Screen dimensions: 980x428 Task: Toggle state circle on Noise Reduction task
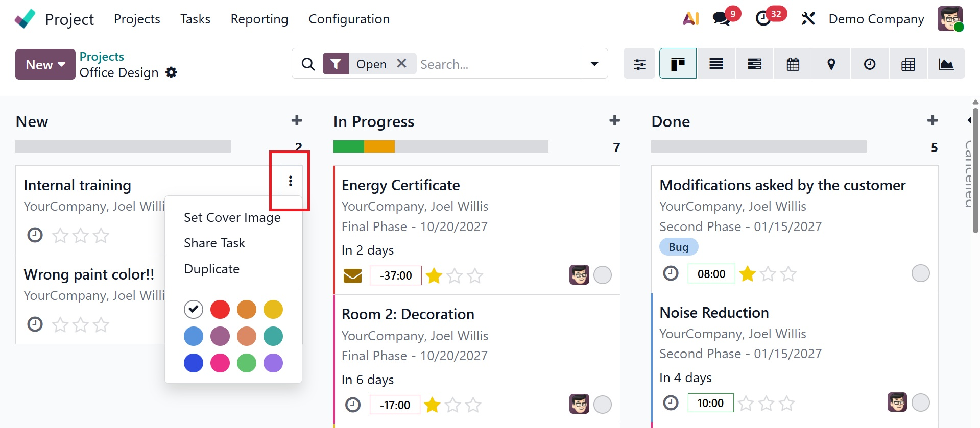click(x=920, y=402)
